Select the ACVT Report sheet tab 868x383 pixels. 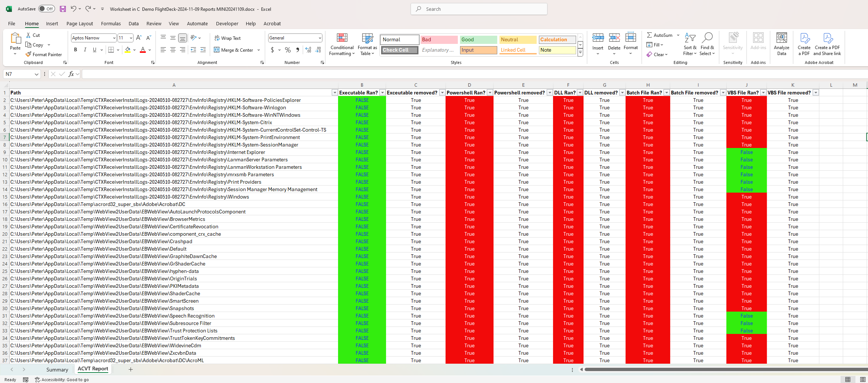pyautogui.click(x=93, y=369)
